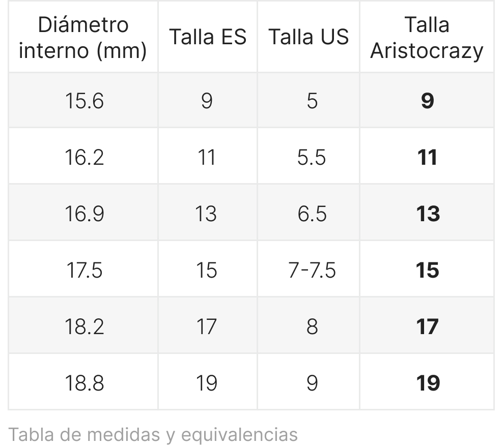Select the Talla Aristocrazy header cell
Image resolution: width=504 pixels, height=446 pixels.
[x=427, y=37]
